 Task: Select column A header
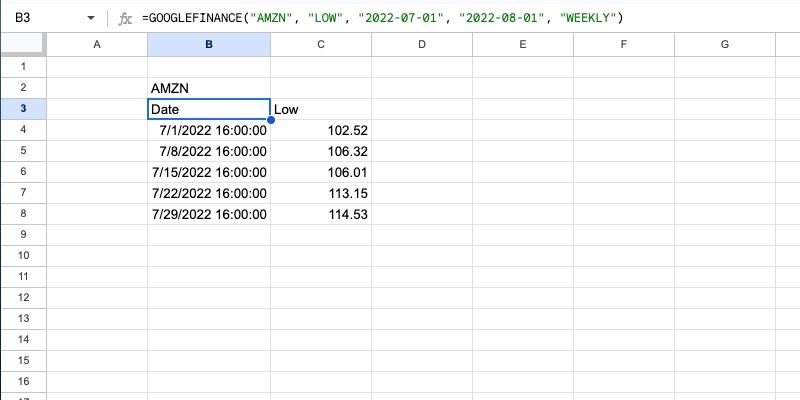click(x=96, y=44)
